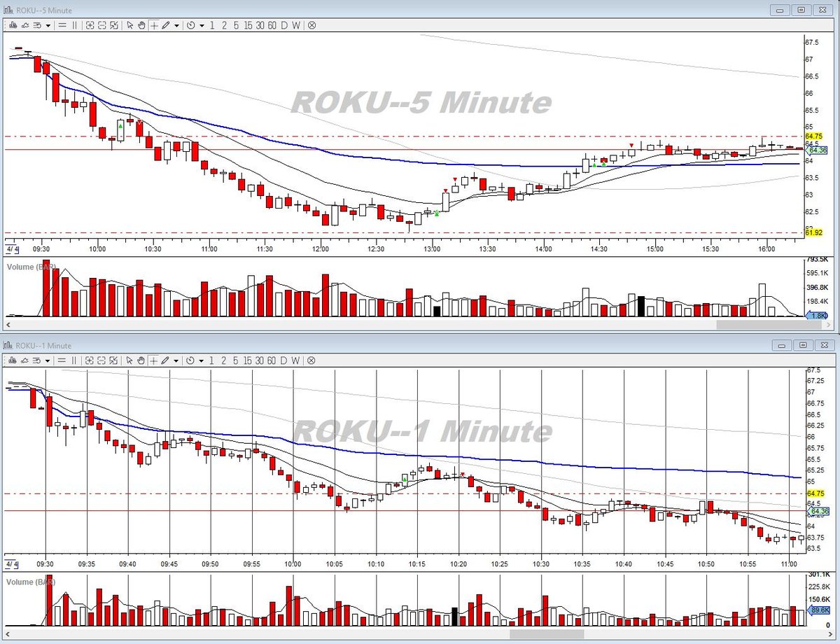
Task: Click the candlestick chart-type icon in 1-minute toolbar
Action: (x=13, y=360)
